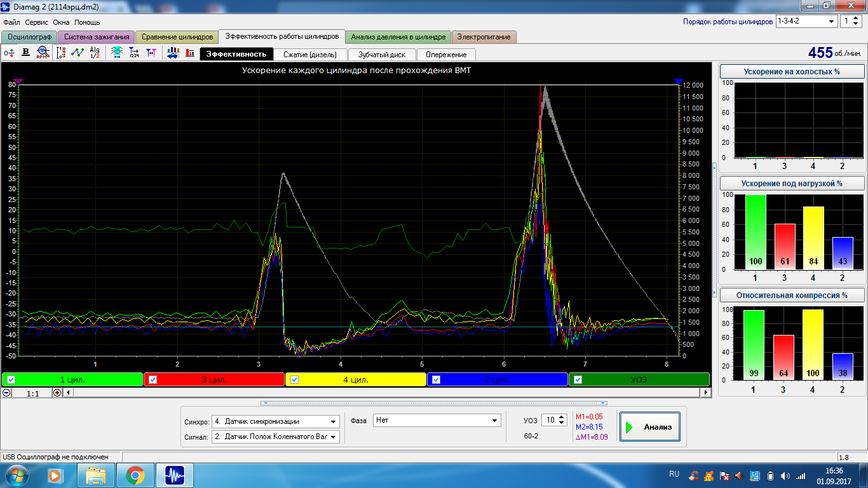This screenshot has width=868, height=488.
Task: Click the 1:1 zoom ratio label
Action: point(32,393)
